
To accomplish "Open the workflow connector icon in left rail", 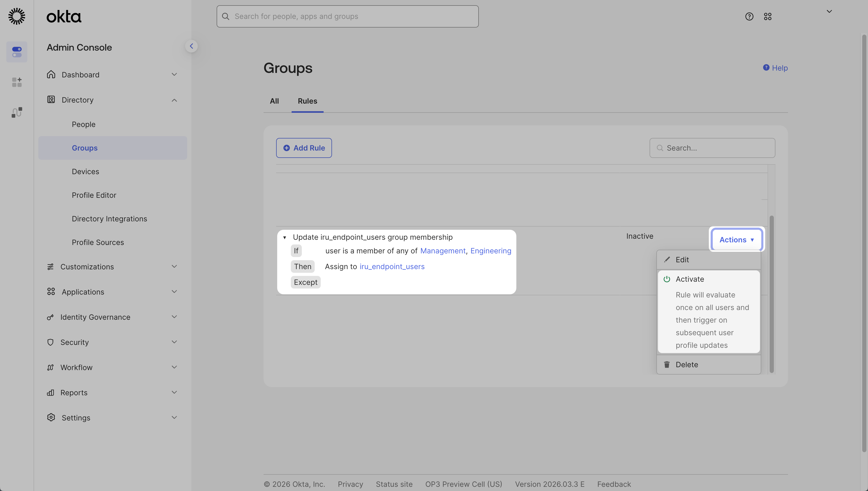I will click(17, 112).
